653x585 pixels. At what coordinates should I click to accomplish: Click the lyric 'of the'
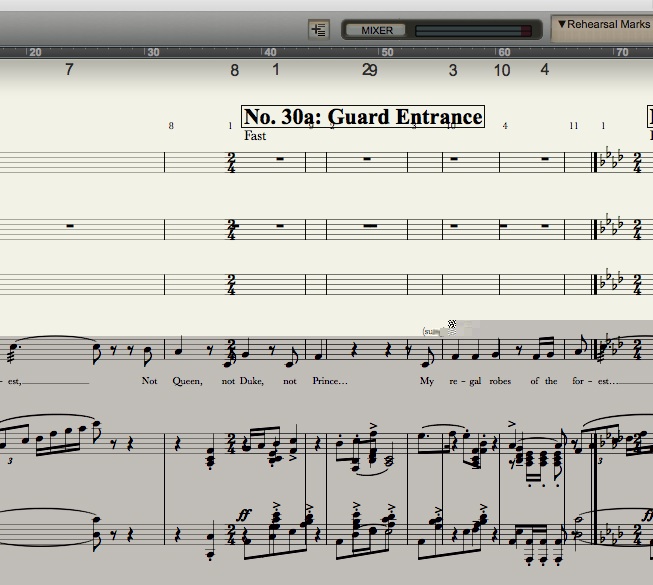coord(543,381)
